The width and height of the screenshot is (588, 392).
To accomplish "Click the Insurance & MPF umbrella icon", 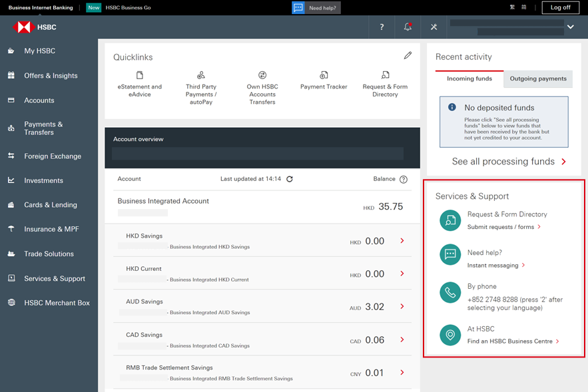I will pos(11,228).
